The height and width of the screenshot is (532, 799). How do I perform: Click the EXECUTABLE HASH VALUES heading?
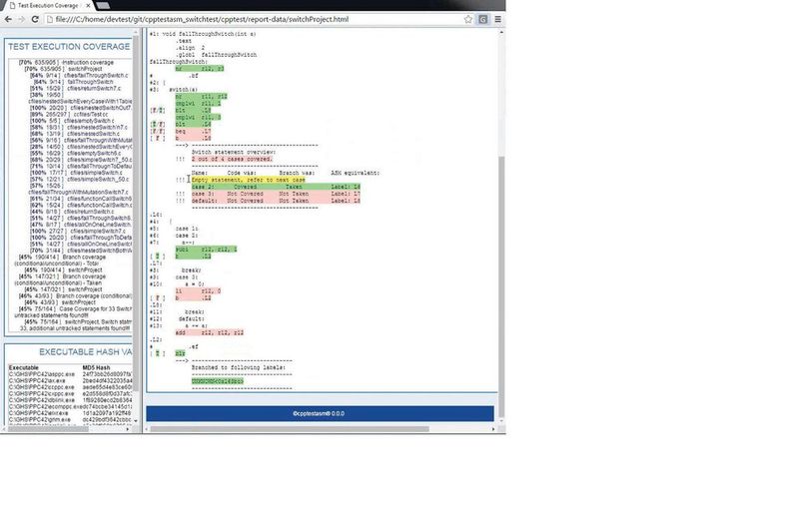pos(86,351)
